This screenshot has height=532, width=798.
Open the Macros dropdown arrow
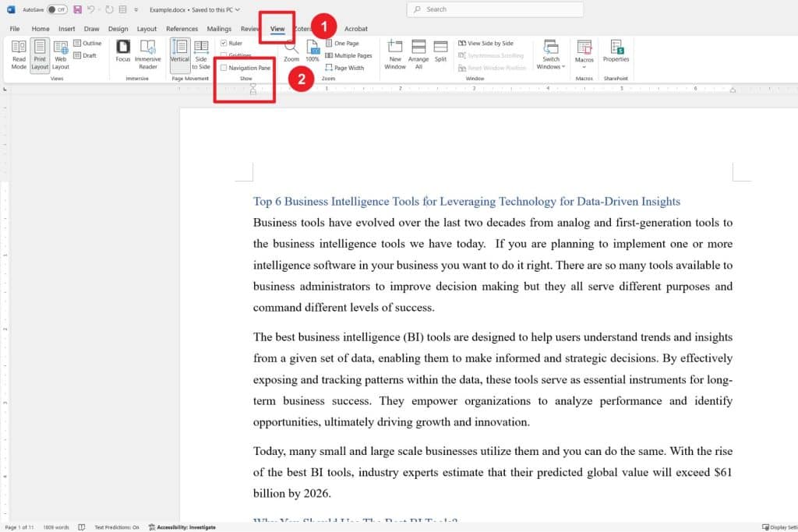584,66
